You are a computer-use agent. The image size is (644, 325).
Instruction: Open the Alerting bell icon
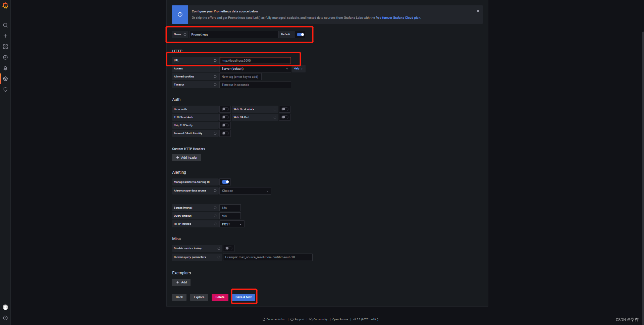tap(5, 68)
